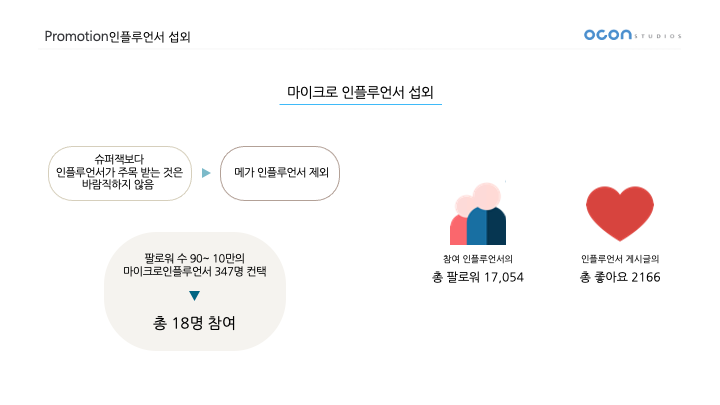Click the 총 좋아요 2166 figure
720x405 pixels.
tap(620, 277)
